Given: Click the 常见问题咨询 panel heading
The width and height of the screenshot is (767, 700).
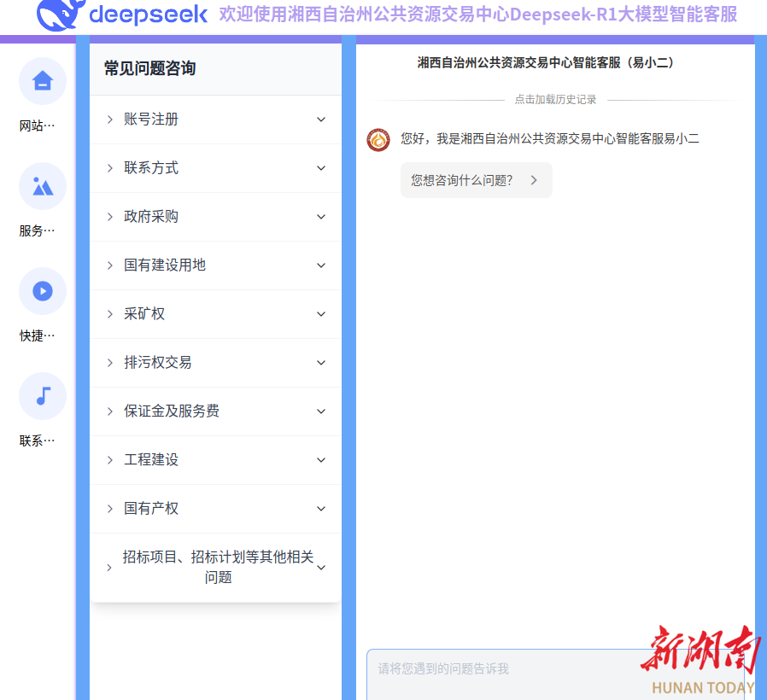Looking at the screenshot, I should 150,68.
